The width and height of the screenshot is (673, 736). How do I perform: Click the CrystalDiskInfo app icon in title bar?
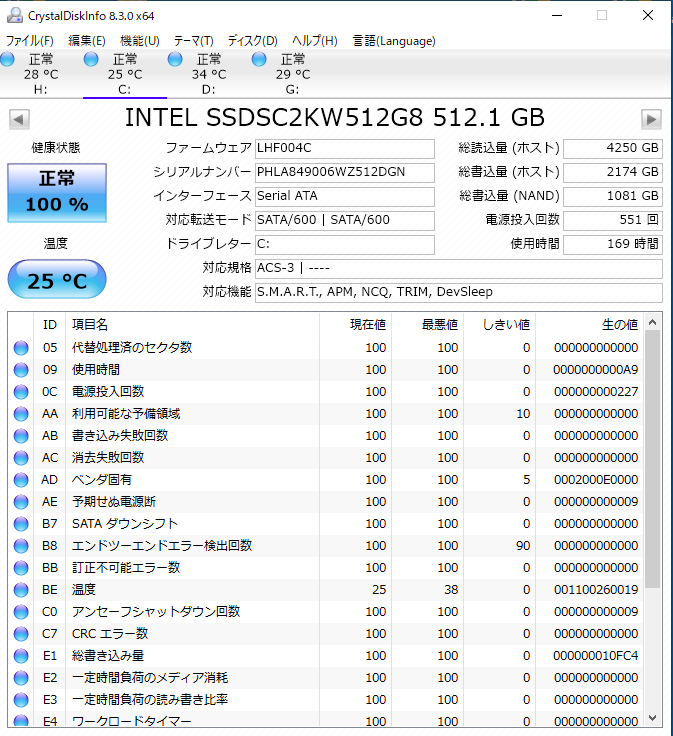[x=13, y=15]
